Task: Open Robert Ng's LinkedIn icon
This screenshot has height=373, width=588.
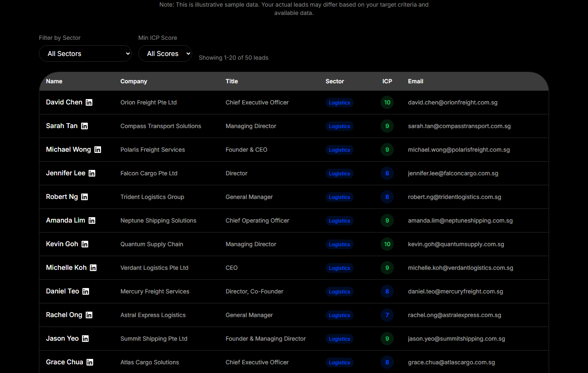Action: (x=84, y=197)
